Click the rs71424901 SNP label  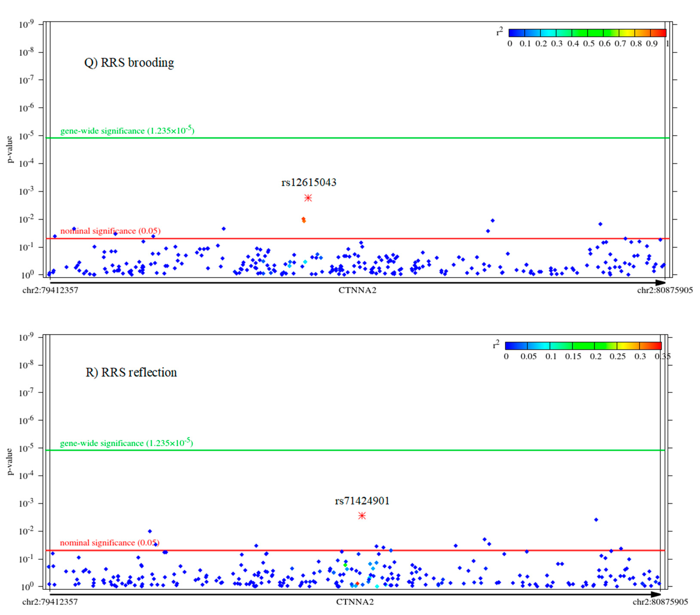[362, 501]
